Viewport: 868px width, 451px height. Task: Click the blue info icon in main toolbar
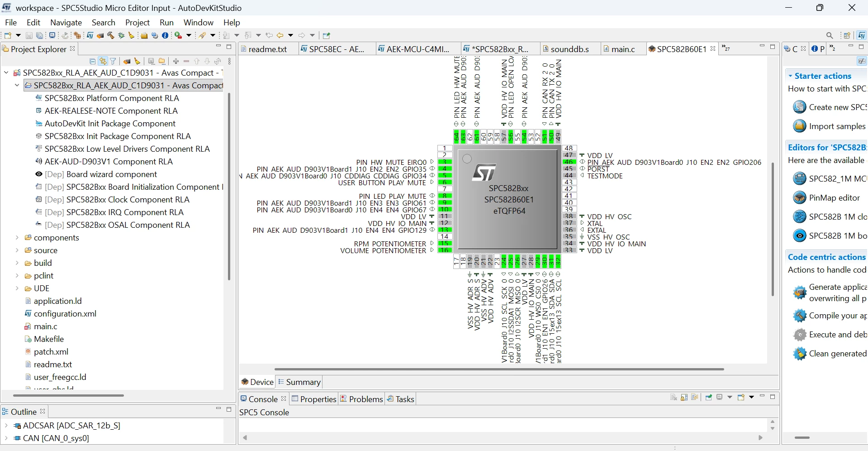tap(166, 35)
